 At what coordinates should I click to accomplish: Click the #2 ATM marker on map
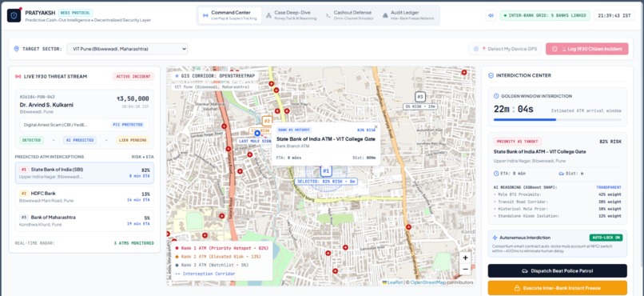(267, 121)
